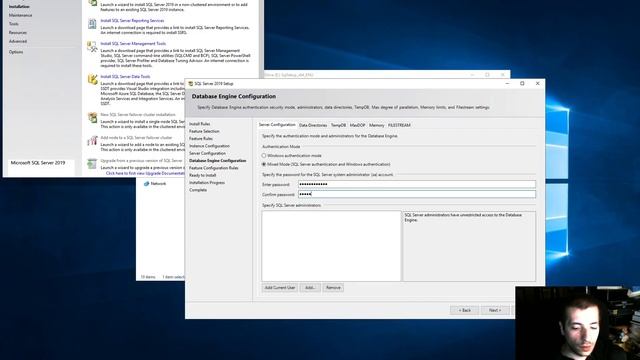Select Server Configuration step in sidebar
Screen dimensions: 640x360
pyautogui.click(x=207, y=153)
